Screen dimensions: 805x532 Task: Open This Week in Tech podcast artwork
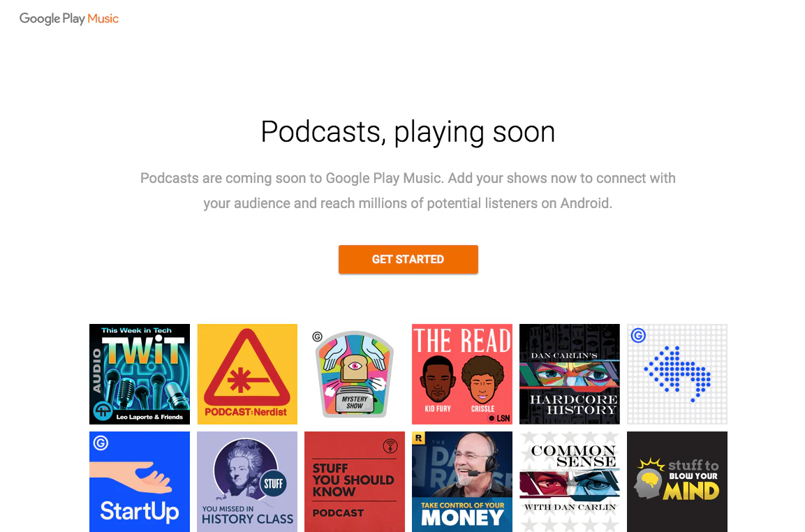coord(140,374)
